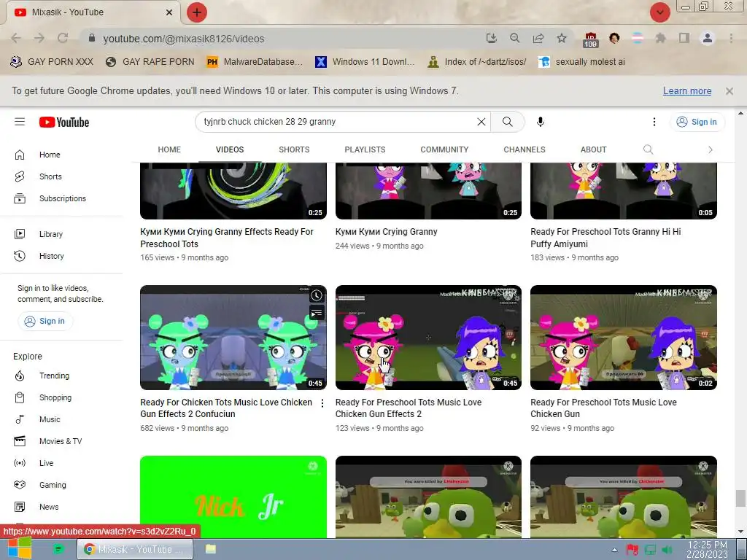Open News under Explore

click(49, 507)
